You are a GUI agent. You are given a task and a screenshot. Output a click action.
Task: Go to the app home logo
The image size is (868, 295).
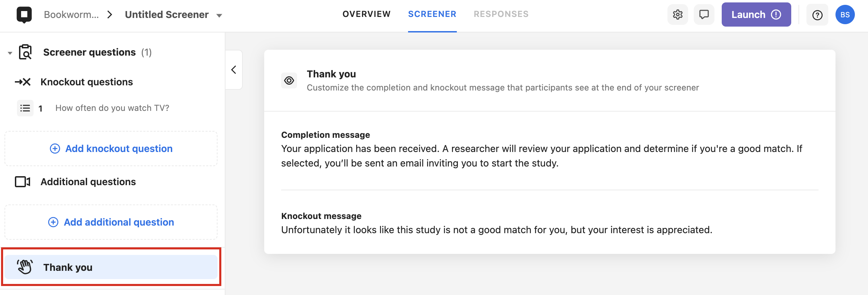pos(24,15)
